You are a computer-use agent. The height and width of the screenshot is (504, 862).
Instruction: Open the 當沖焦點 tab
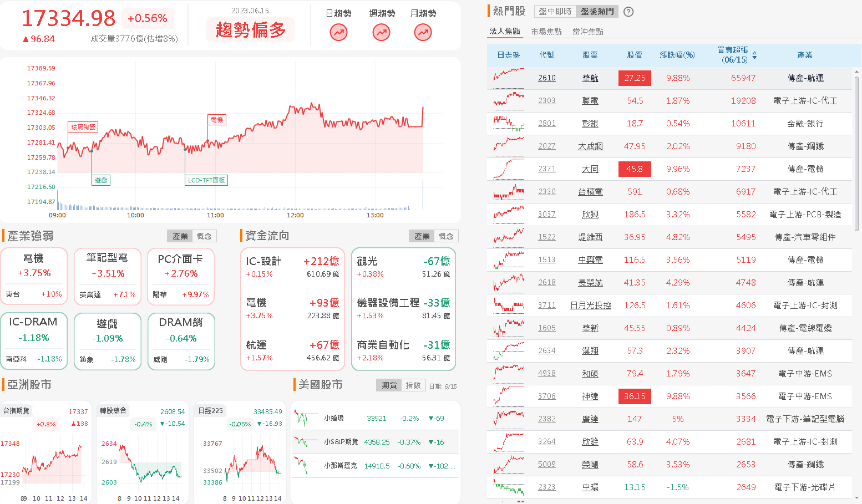click(x=588, y=32)
